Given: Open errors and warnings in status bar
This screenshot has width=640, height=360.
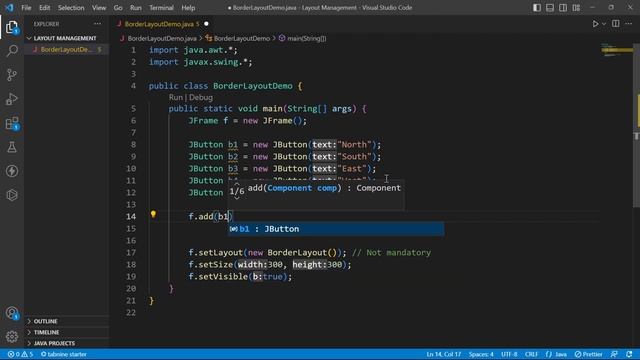Looking at the screenshot, I should coord(20,354).
